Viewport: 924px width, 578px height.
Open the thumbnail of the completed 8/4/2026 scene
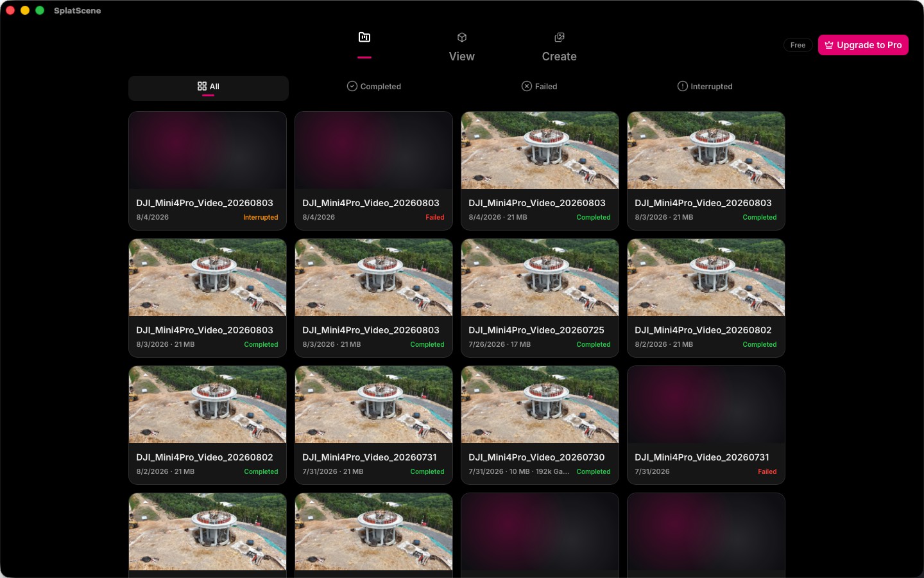tap(540, 150)
